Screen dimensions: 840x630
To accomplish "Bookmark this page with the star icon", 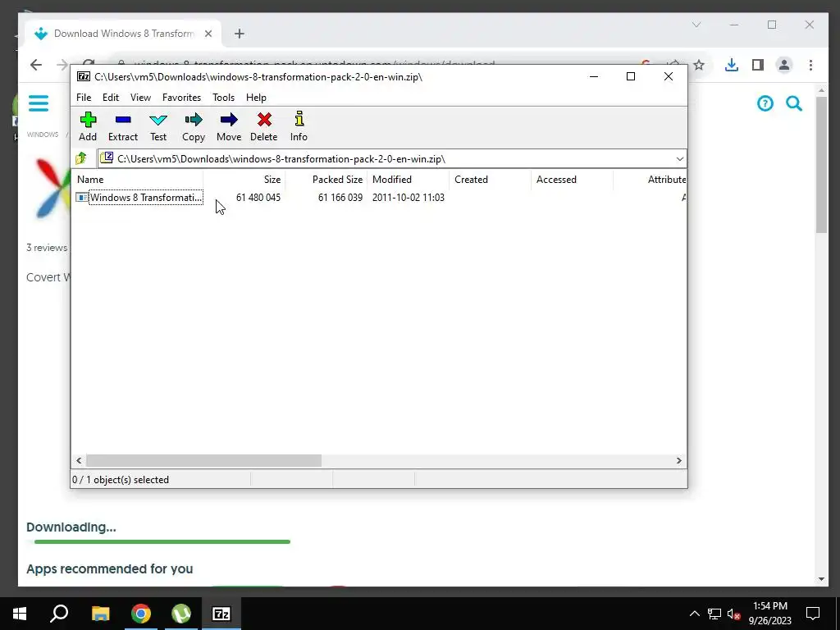I will point(699,66).
